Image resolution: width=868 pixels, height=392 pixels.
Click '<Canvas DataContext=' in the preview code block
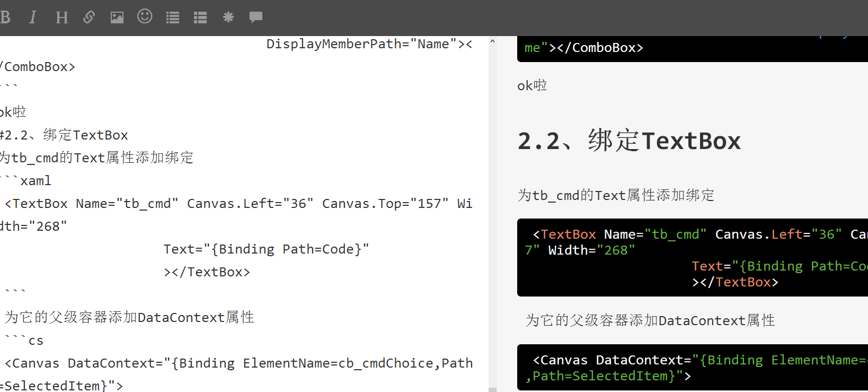click(612, 360)
